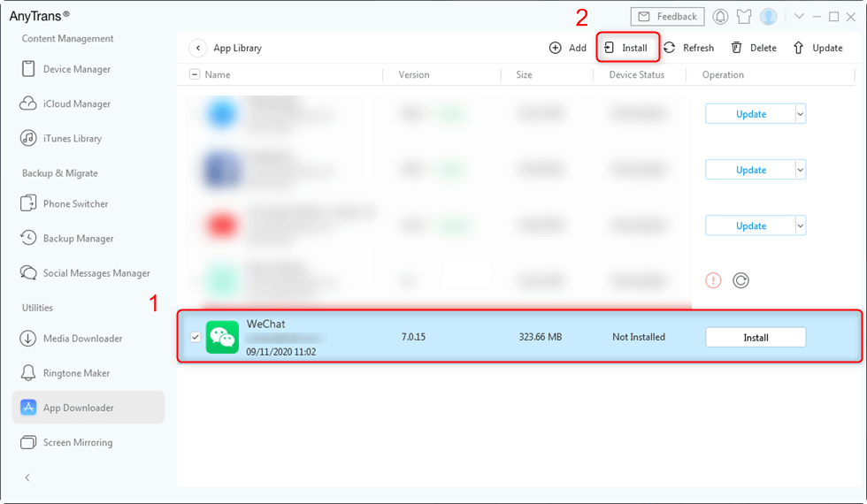This screenshot has width=867, height=504.
Task: Click Install in the top toolbar
Action: point(626,48)
